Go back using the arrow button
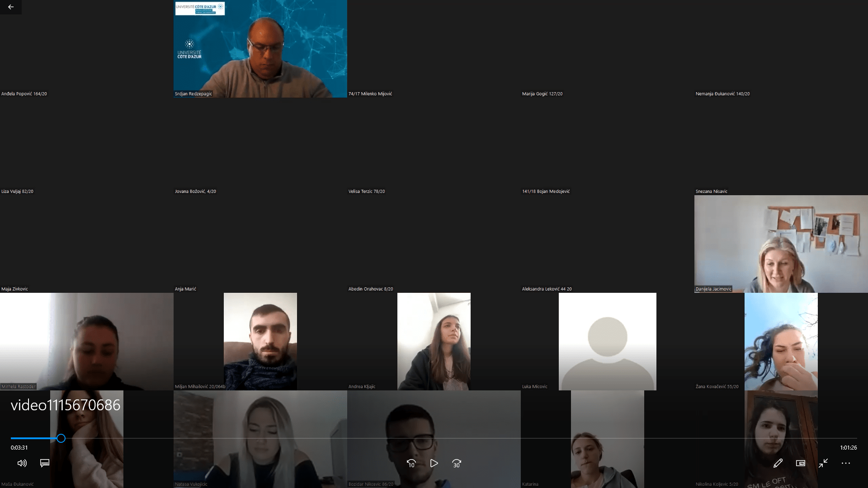Screen dimensions: 868x488 (11, 7)
